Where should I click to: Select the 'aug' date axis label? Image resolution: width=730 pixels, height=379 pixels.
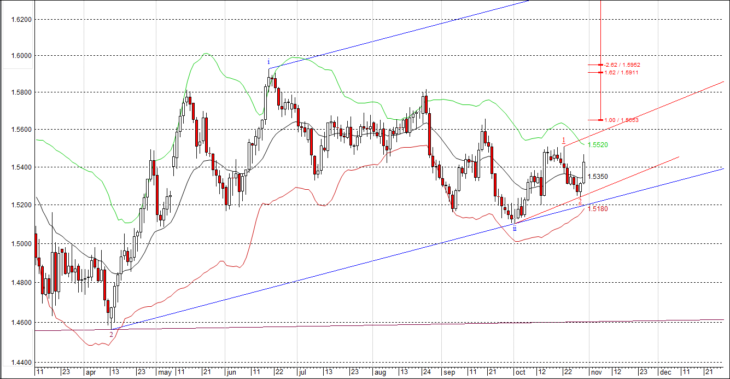(x=380, y=372)
